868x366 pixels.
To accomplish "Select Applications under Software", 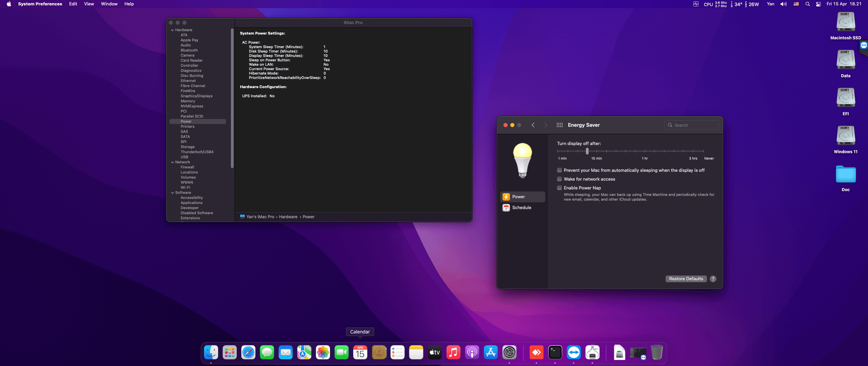I will pyautogui.click(x=192, y=203).
